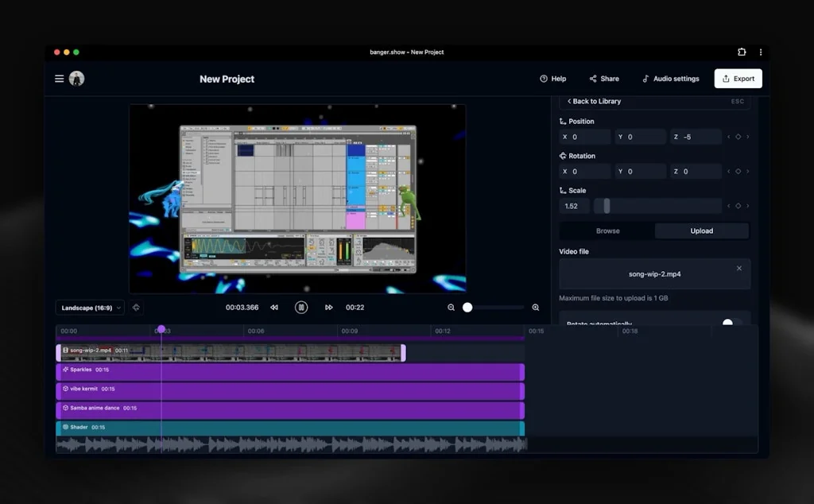Click Back to Library
Viewport: 814px width, 504px height.
coord(595,102)
